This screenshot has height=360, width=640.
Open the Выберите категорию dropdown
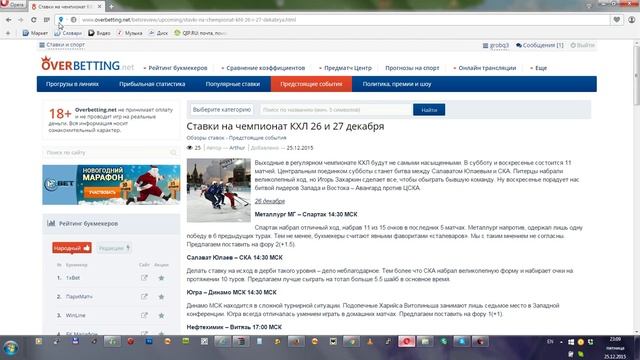(222, 110)
